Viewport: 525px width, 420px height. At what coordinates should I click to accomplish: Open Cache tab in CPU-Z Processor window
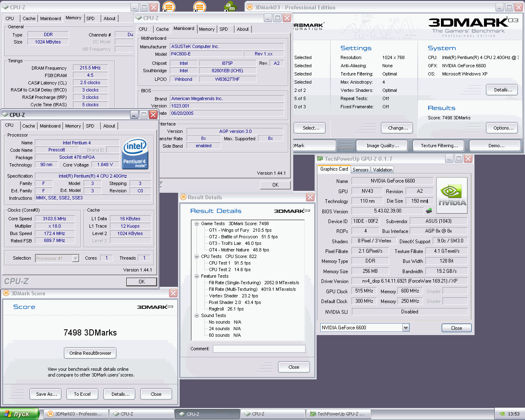pos(29,126)
